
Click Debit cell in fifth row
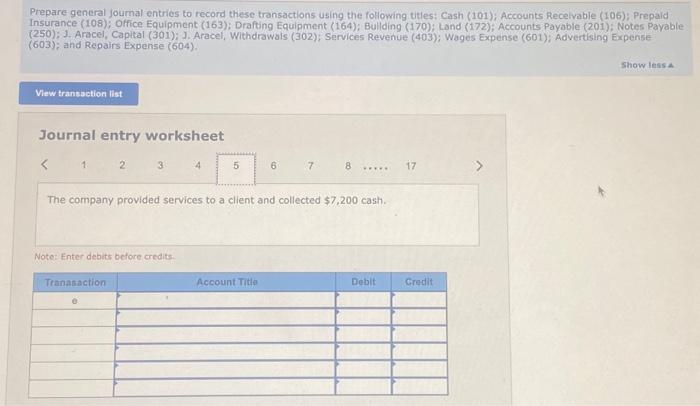(x=363, y=369)
